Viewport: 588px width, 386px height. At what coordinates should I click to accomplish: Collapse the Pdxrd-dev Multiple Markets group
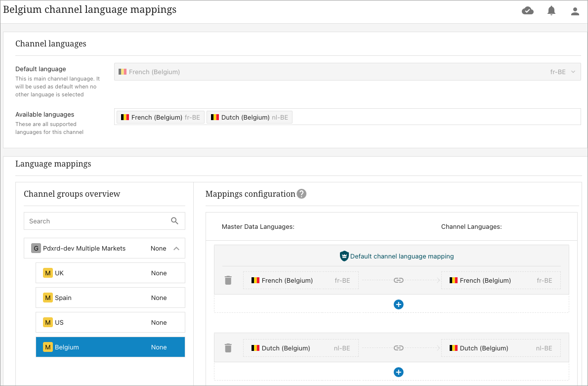(176, 249)
